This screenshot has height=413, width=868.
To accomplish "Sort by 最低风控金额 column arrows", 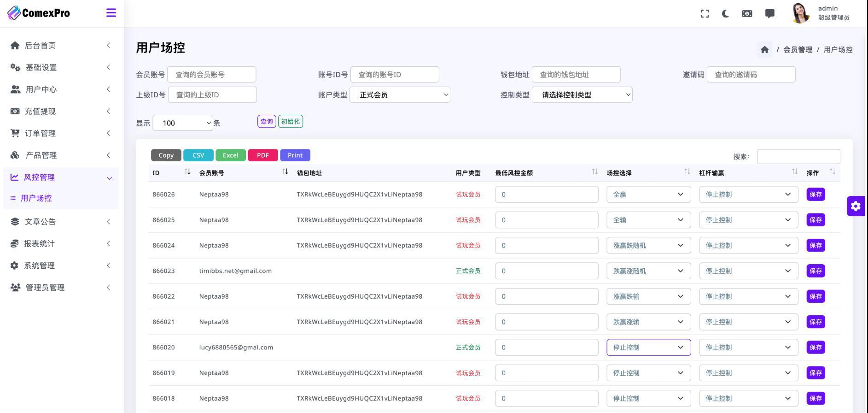I will pyautogui.click(x=594, y=172).
